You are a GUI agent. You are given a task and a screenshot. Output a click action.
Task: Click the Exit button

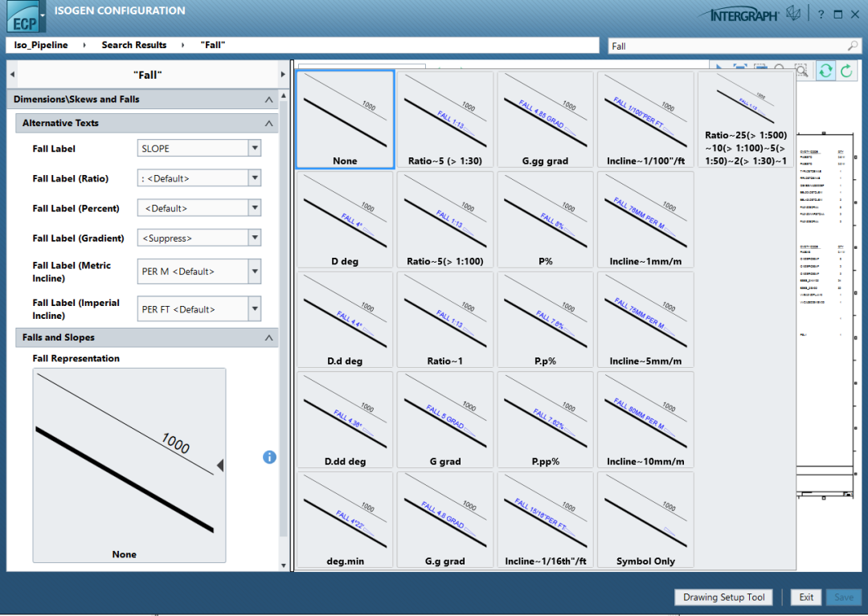click(806, 598)
